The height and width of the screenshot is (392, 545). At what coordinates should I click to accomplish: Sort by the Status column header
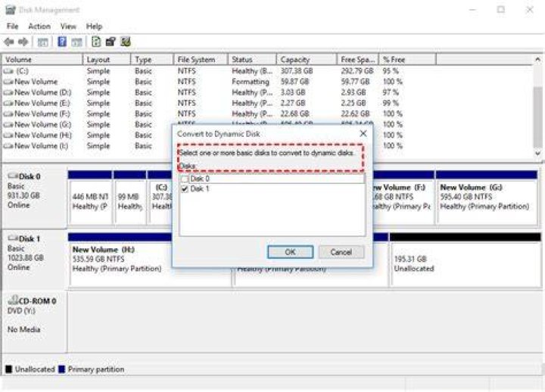pos(252,60)
